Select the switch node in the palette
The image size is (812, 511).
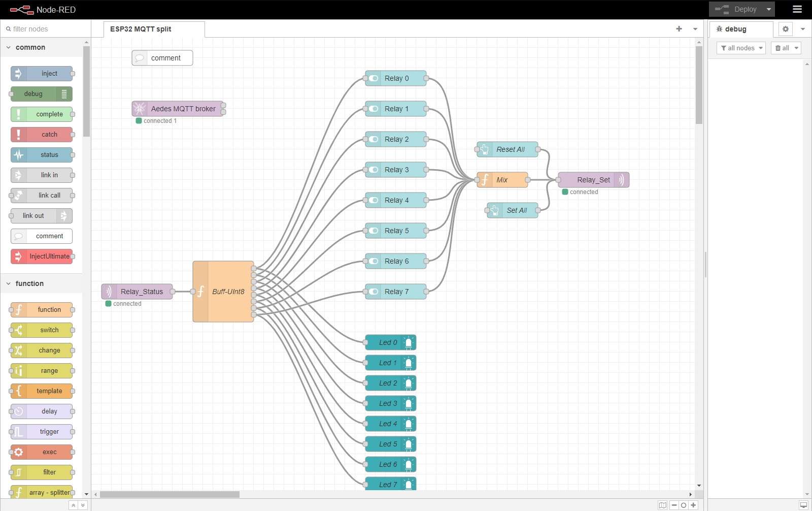pyautogui.click(x=42, y=330)
